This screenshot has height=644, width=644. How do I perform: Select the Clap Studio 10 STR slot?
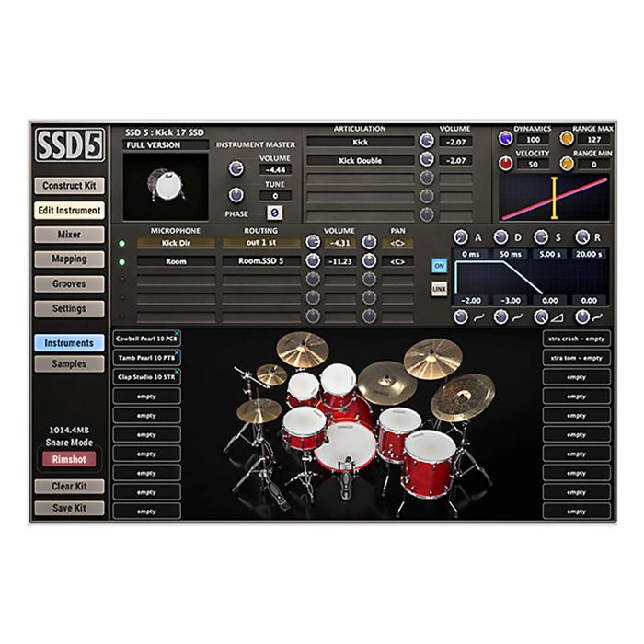146,377
